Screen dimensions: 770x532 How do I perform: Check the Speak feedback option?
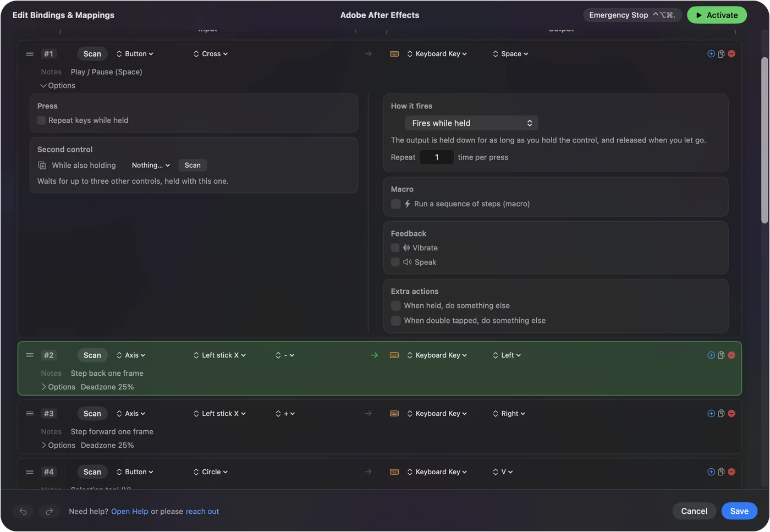tap(395, 262)
